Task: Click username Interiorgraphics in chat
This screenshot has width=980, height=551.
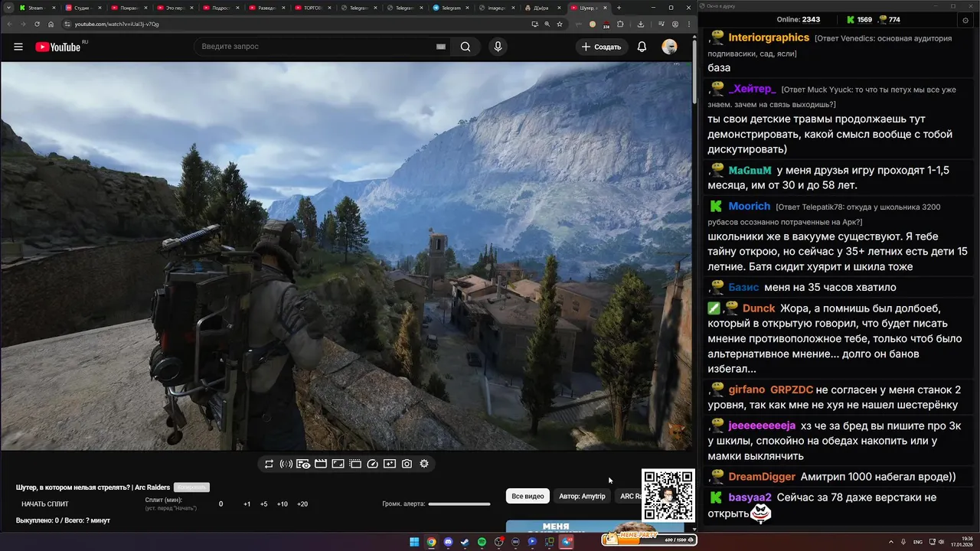Action: click(x=769, y=37)
